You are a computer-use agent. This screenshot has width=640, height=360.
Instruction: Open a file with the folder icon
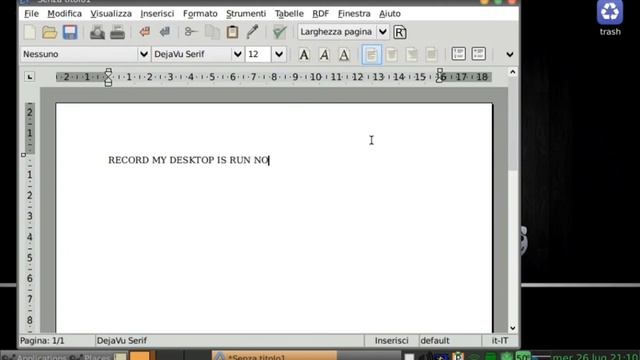click(x=49, y=32)
